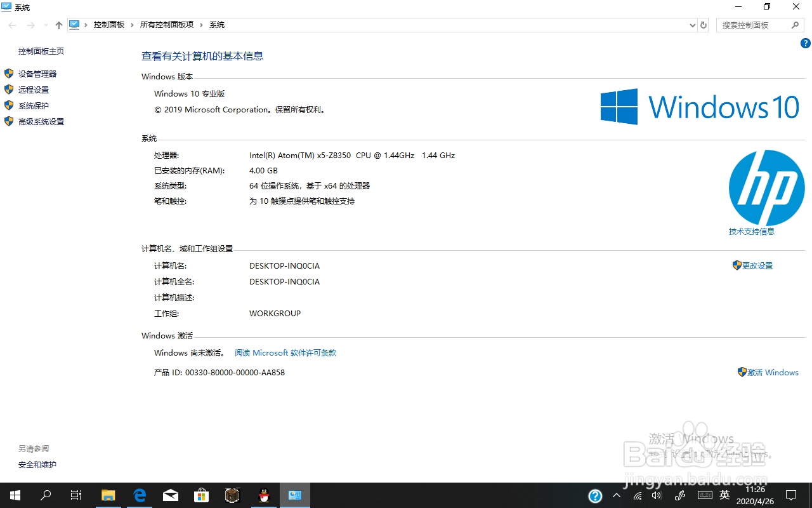Click Change settings (更改设置) link
Image resolution: width=812 pixels, height=508 pixels.
coord(757,266)
